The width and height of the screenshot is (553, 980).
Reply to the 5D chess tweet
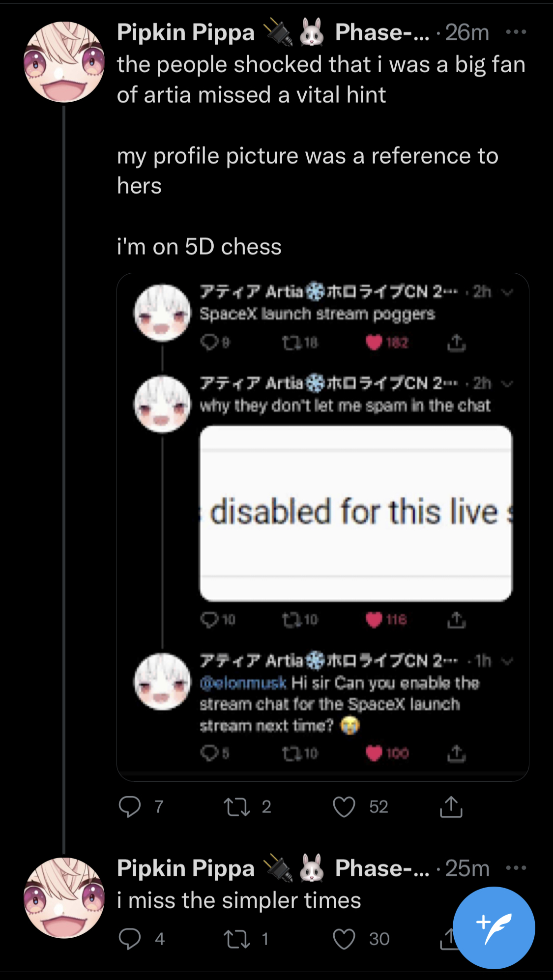130,807
